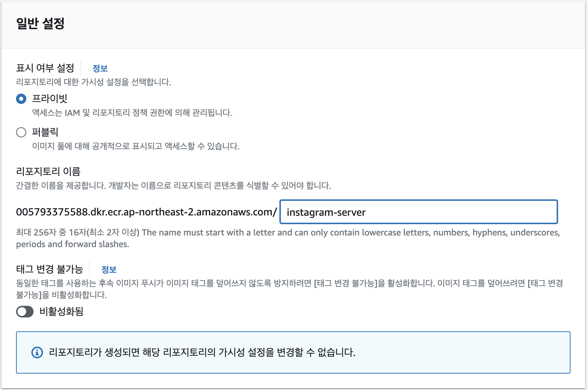Toggle the 태그 변경 불가능 switch

click(25, 312)
